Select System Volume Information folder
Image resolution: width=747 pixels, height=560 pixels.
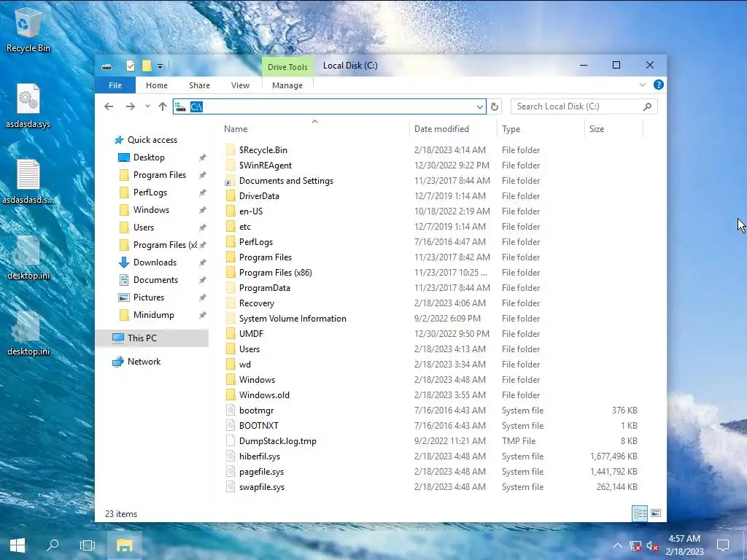[x=293, y=319]
